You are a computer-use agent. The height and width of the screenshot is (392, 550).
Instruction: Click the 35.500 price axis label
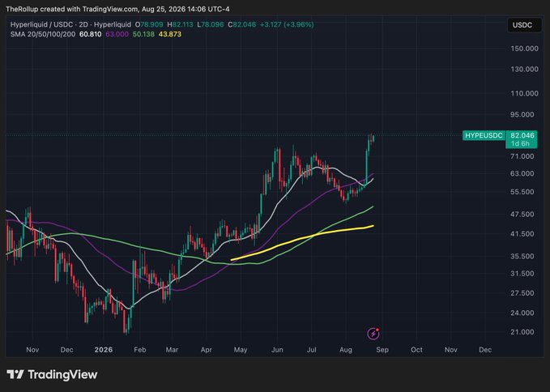click(x=522, y=256)
